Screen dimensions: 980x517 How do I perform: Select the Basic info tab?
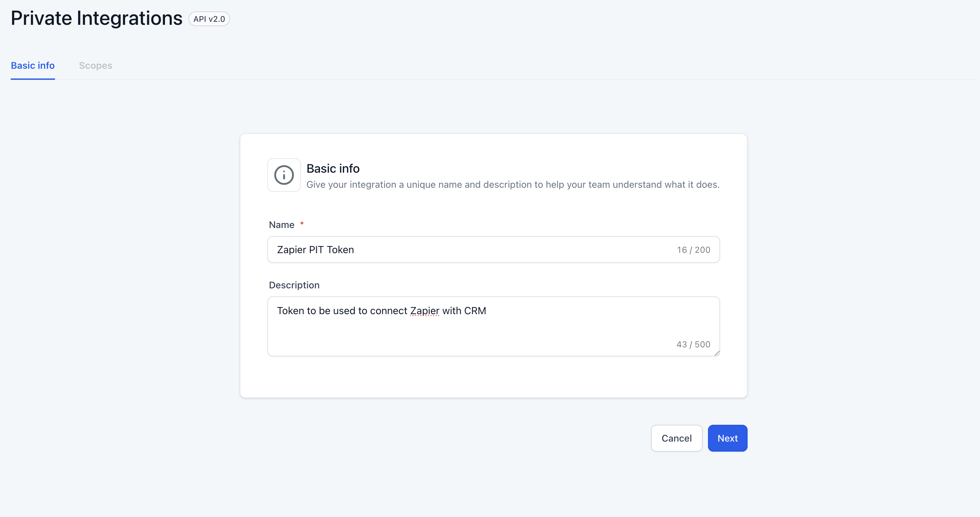pos(33,65)
